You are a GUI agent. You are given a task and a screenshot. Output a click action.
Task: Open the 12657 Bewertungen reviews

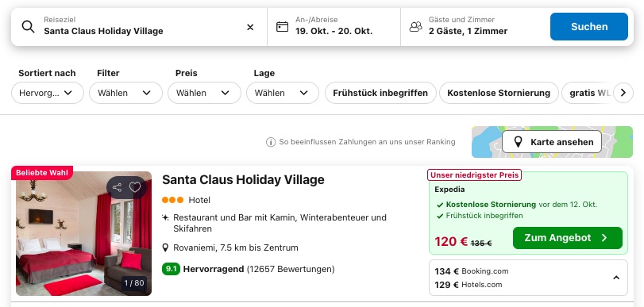(291, 269)
